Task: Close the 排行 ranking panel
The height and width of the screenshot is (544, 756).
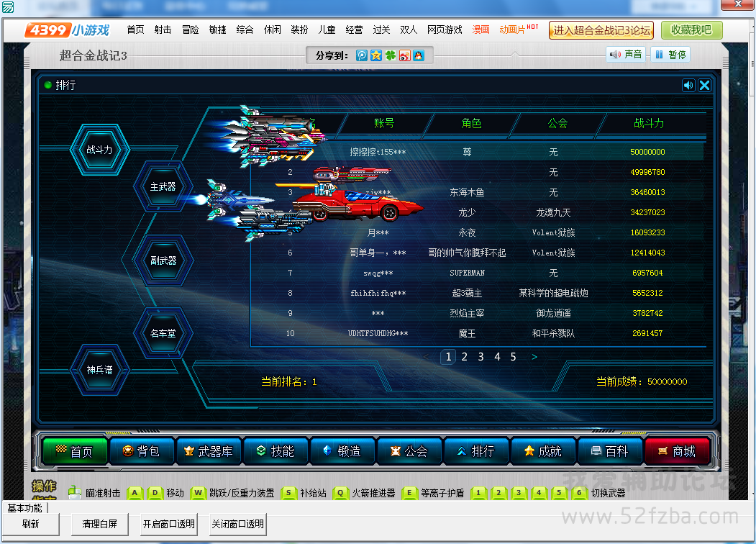Action: (x=705, y=85)
